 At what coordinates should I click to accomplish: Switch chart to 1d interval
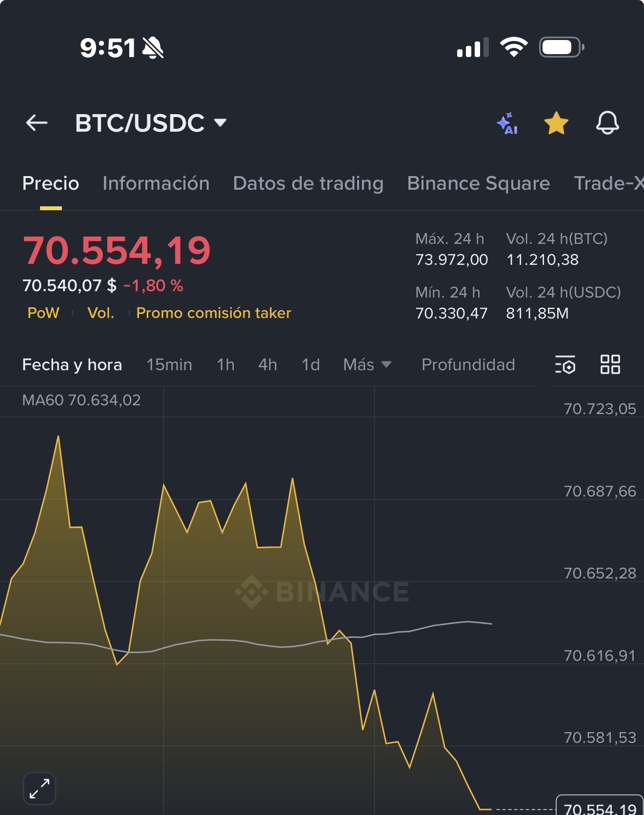click(311, 365)
